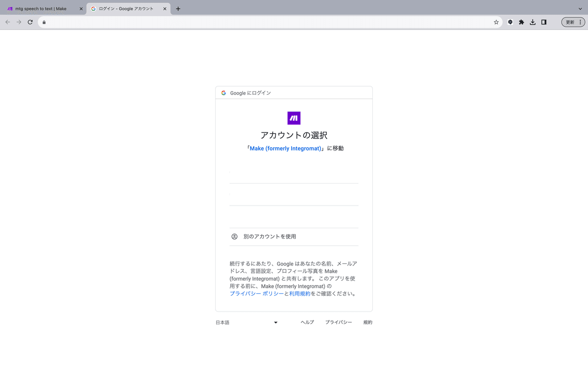Close the mtg speech to text tab
The image size is (588, 368).
point(81,9)
